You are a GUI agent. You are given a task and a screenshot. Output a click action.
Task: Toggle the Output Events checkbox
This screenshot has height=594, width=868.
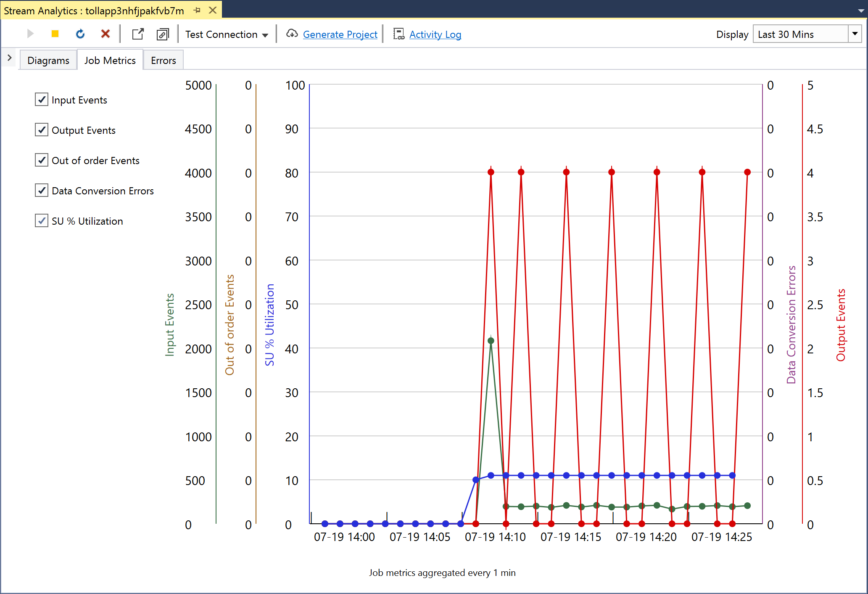coord(41,130)
